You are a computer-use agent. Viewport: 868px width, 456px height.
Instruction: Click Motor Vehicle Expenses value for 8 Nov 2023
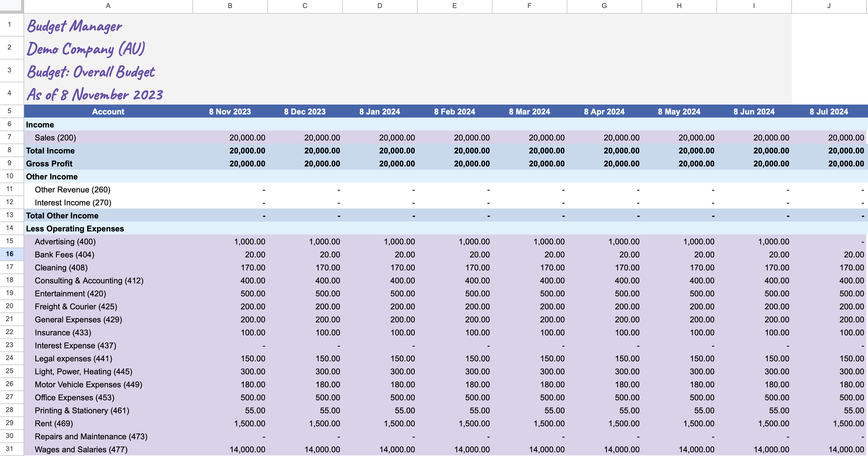(x=230, y=384)
